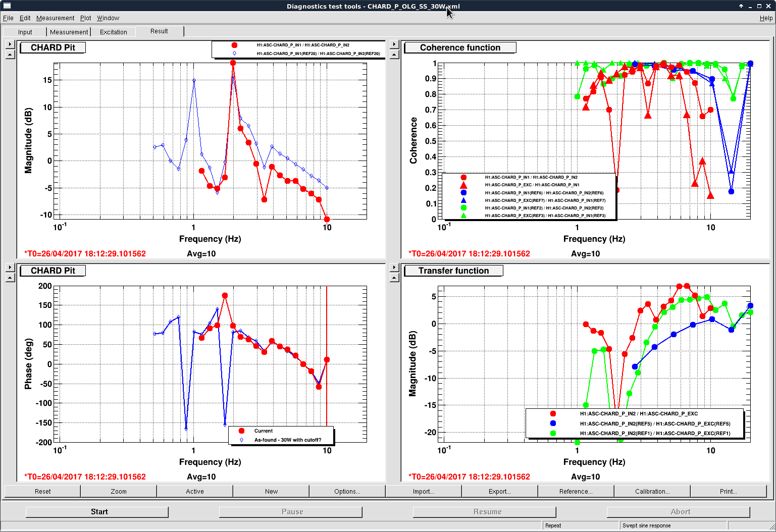776x532 pixels.
Task: Click 'Magnitude (dB)' axis label of top-left plot
Action: coord(28,140)
